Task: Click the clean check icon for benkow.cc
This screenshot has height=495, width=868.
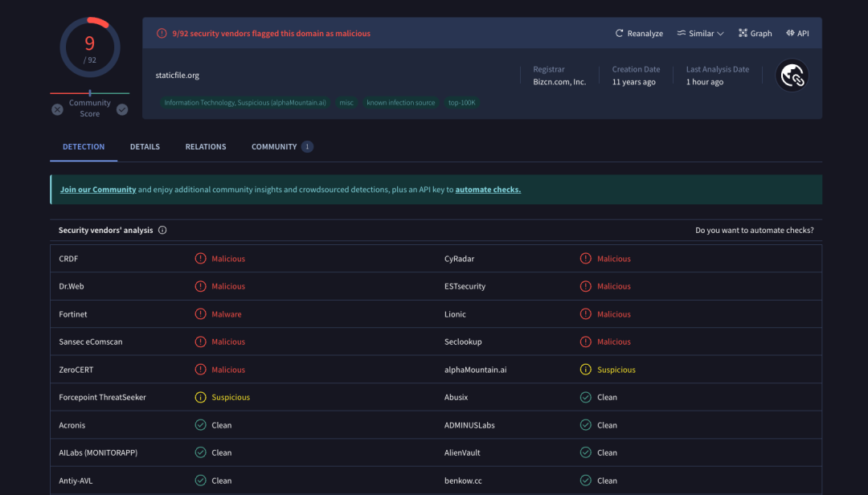Action: click(586, 481)
